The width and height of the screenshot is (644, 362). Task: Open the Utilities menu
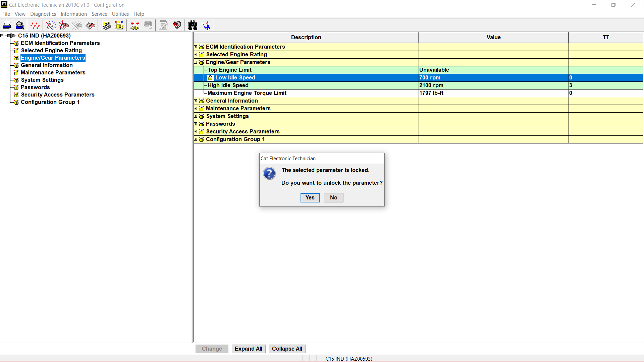[120, 14]
